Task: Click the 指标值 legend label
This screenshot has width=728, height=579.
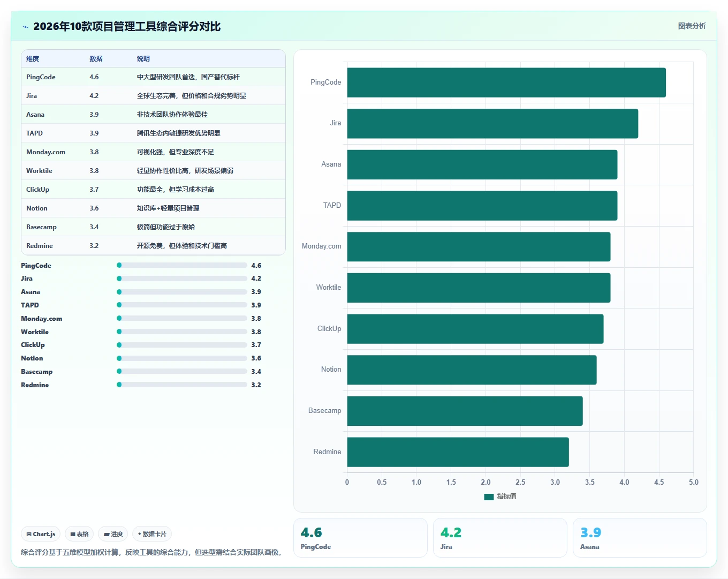Action: tap(506, 497)
